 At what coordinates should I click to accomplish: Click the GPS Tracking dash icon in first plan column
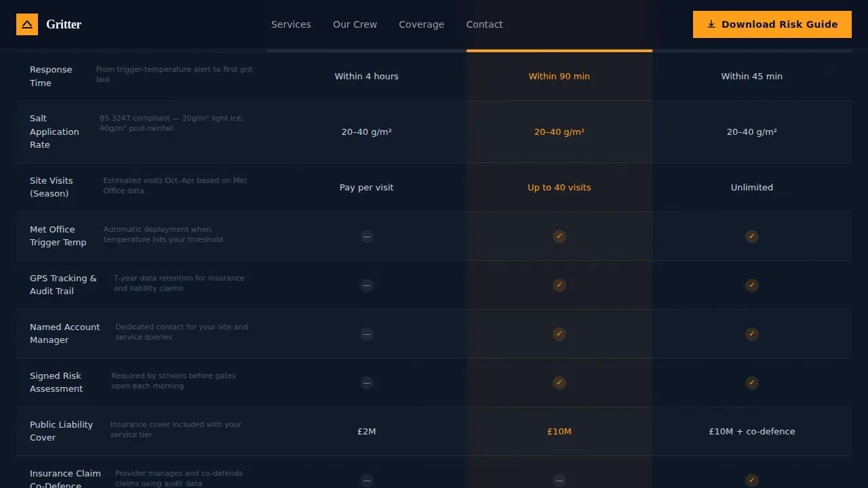click(367, 285)
